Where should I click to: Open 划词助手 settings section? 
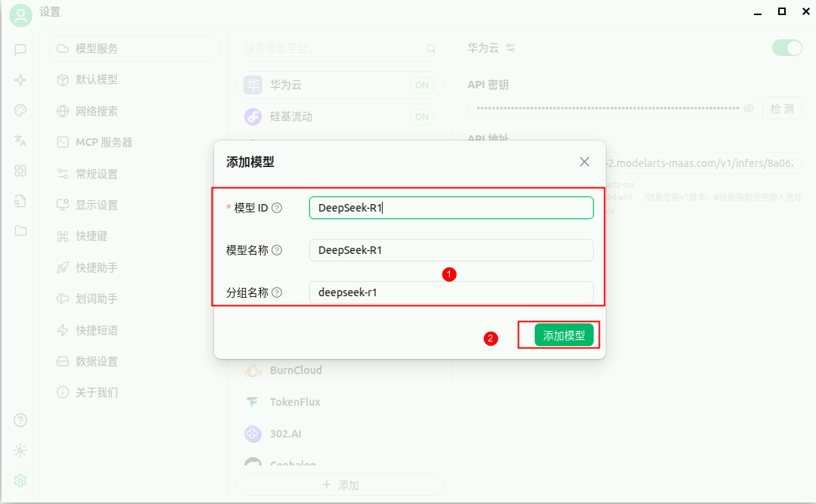pyautogui.click(x=135, y=298)
